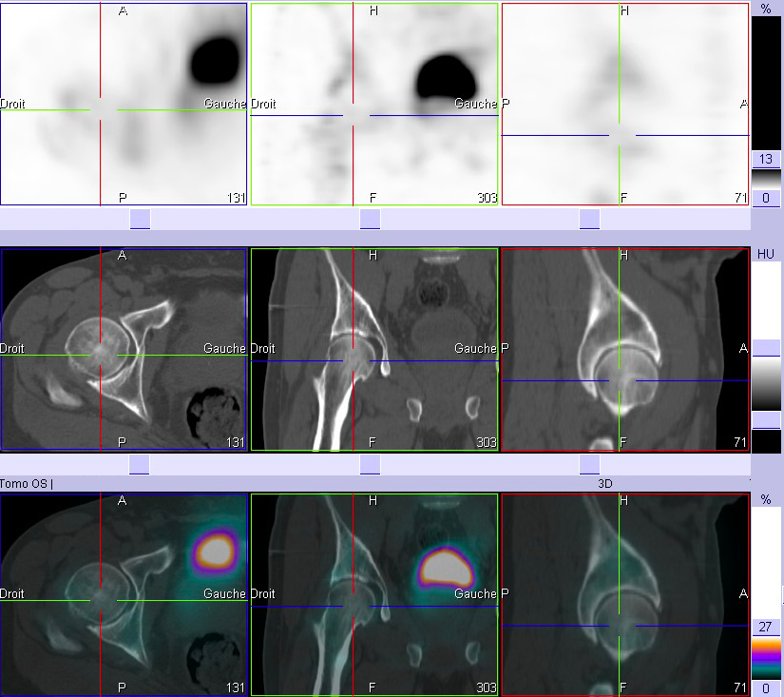Select the top-middle coronal scintigraphy view
Viewport: 784px width, 697px height.
pyautogui.click(x=374, y=104)
